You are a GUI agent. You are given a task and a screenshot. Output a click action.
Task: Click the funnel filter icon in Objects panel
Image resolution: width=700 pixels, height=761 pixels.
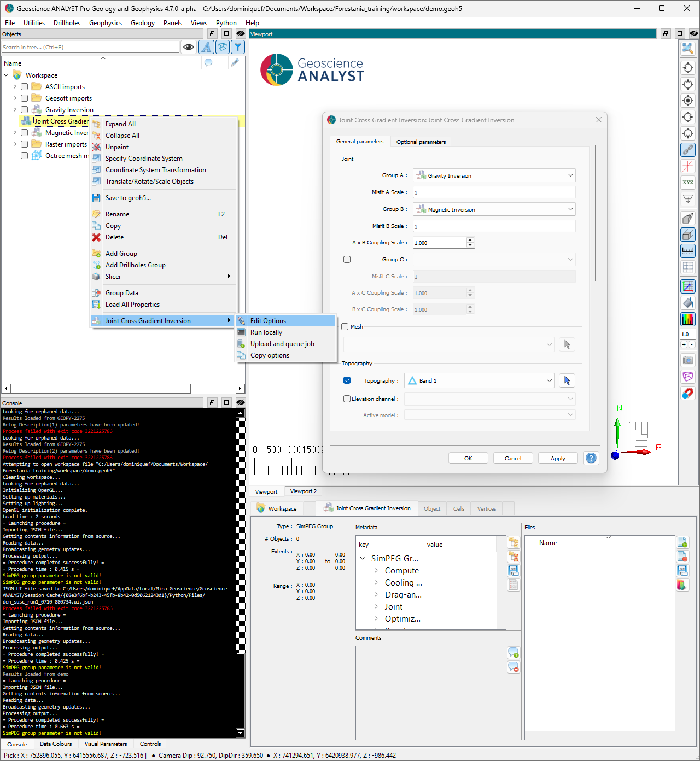click(238, 48)
